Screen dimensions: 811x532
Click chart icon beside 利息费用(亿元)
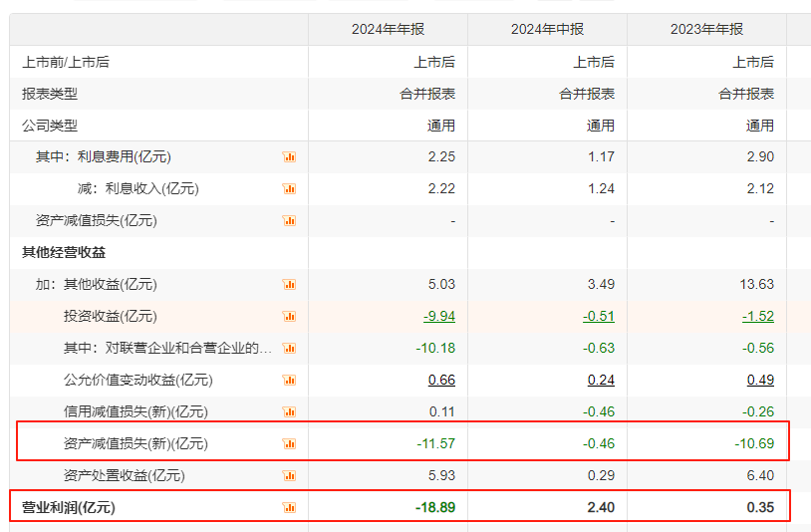pos(290,156)
